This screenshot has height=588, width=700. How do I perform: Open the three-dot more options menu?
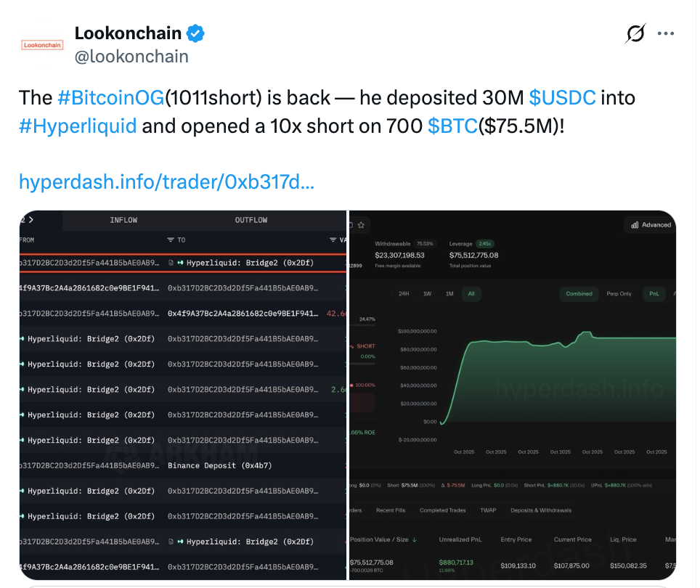[667, 33]
